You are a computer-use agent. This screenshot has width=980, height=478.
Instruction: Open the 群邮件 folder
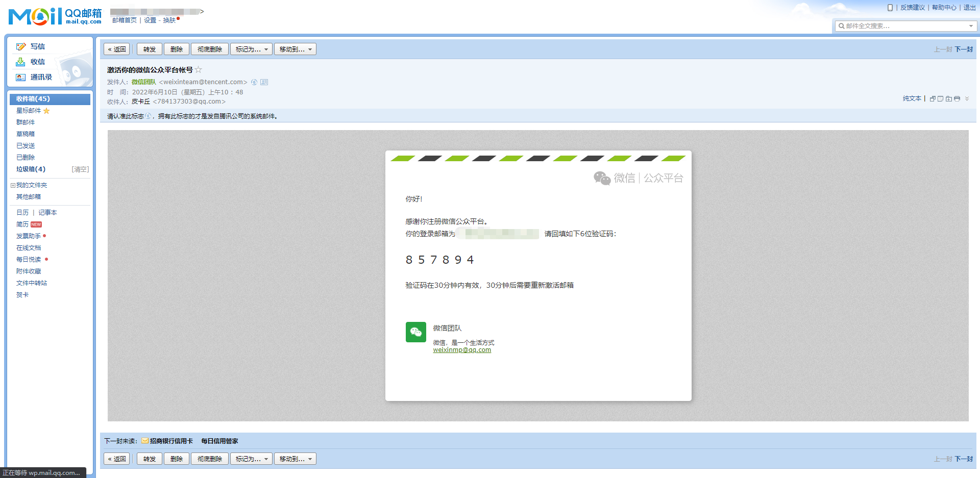click(26, 122)
